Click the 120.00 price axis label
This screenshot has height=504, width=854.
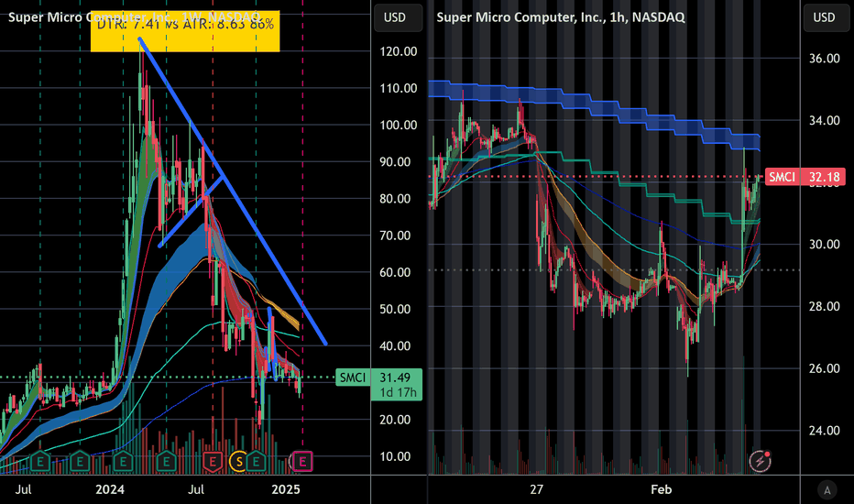(398, 51)
